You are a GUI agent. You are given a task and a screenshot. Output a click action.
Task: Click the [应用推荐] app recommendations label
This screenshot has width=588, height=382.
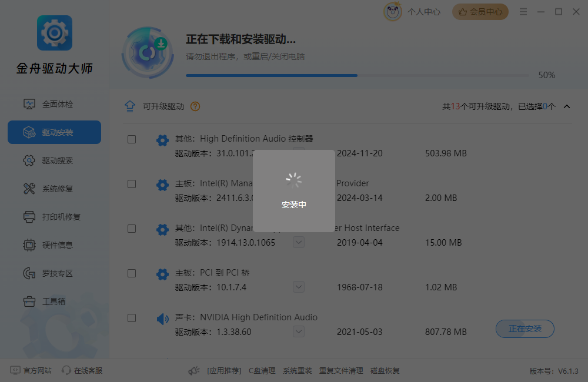[224, 371]
